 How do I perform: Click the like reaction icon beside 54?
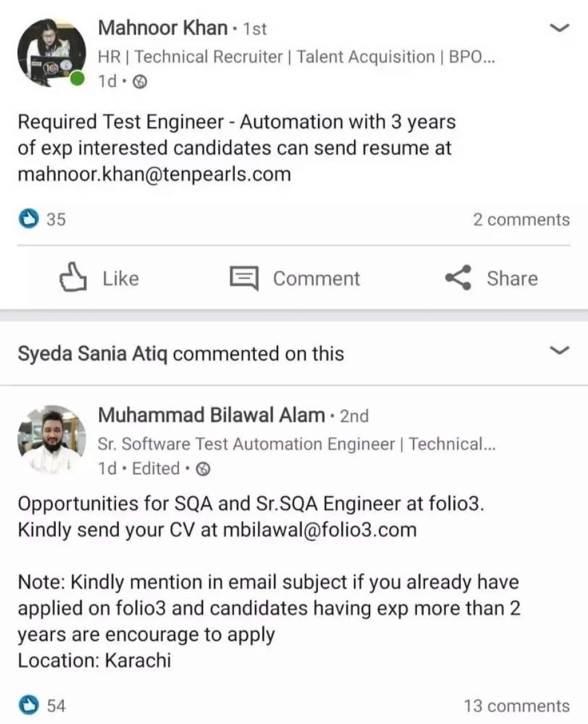(28, 706)
